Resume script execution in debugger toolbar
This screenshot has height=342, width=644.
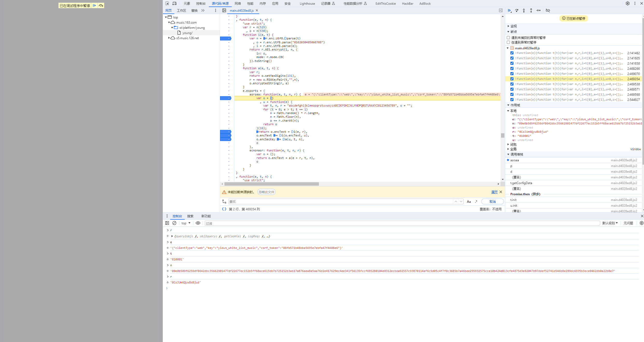(x=510, y=10)
